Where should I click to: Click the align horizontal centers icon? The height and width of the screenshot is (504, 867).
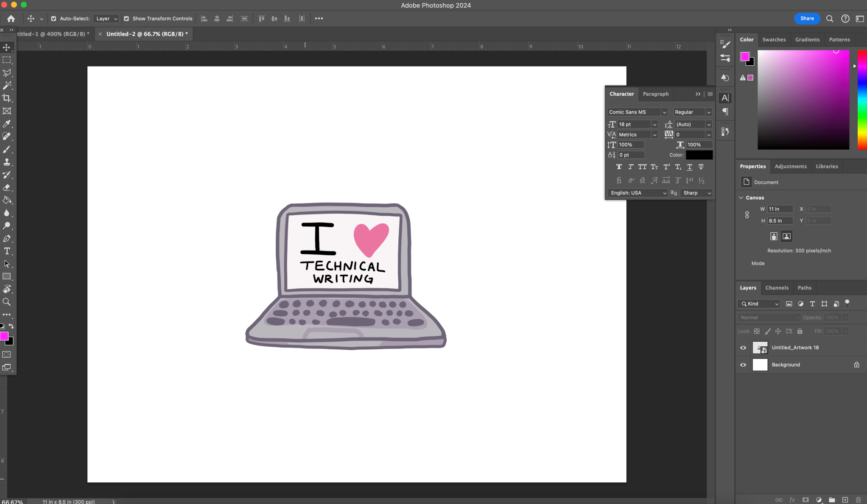217,18
